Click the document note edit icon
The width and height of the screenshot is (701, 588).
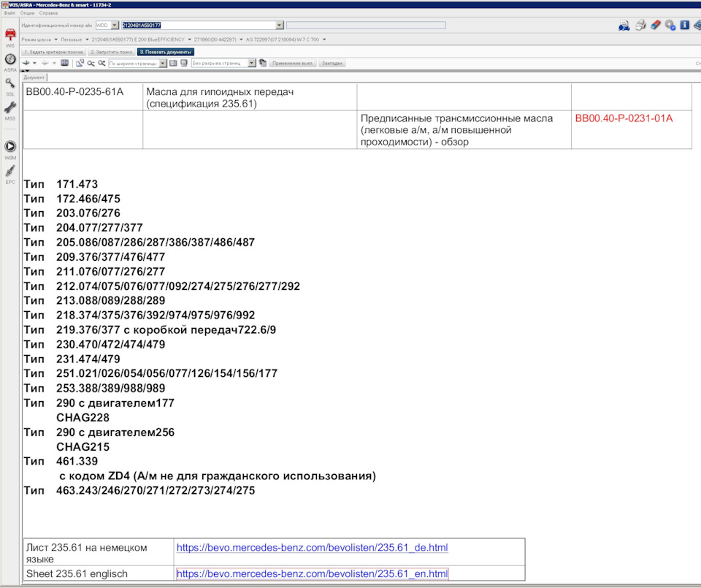click(x=80, y=63)
